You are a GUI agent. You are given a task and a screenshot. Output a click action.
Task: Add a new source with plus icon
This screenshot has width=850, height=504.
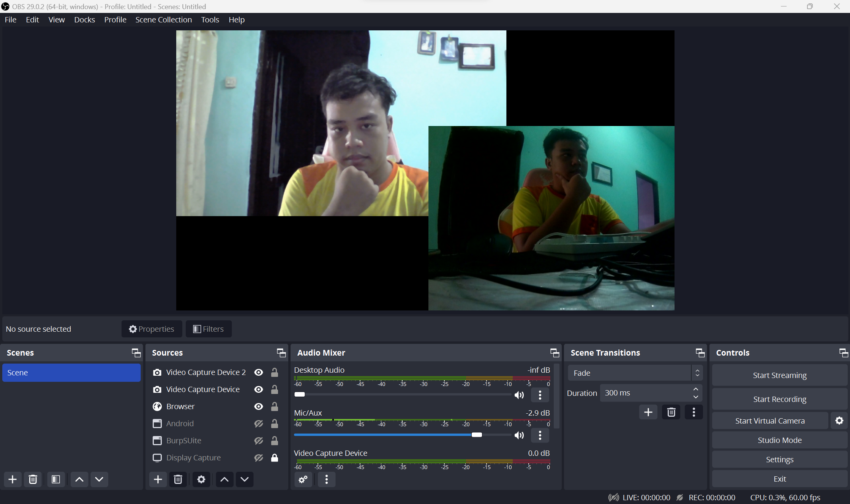158,479
